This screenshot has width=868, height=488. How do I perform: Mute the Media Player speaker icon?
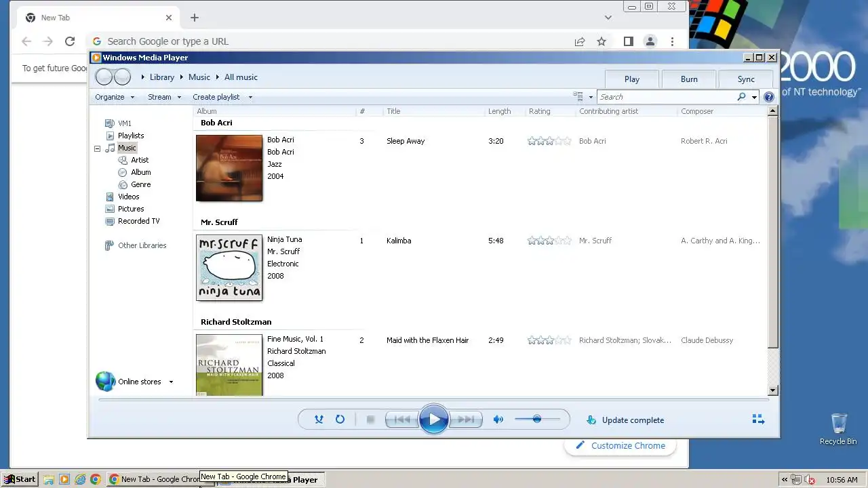(x=498, y=420)
